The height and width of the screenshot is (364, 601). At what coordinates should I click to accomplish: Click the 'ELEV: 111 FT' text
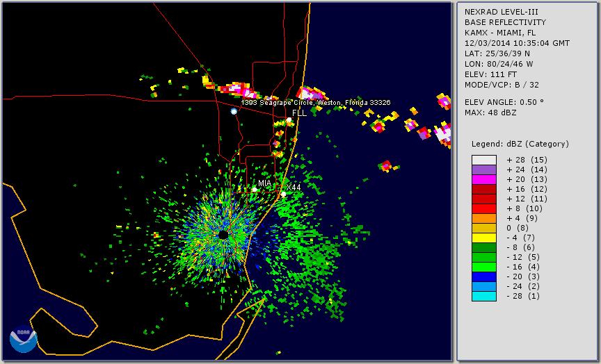(490, 74)
